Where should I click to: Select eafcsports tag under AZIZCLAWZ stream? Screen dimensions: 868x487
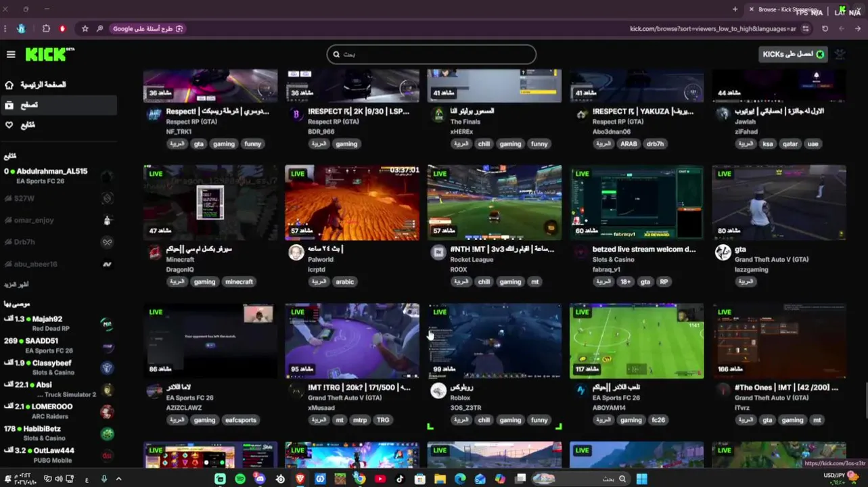pyautogui.click(x=241, y=420)
